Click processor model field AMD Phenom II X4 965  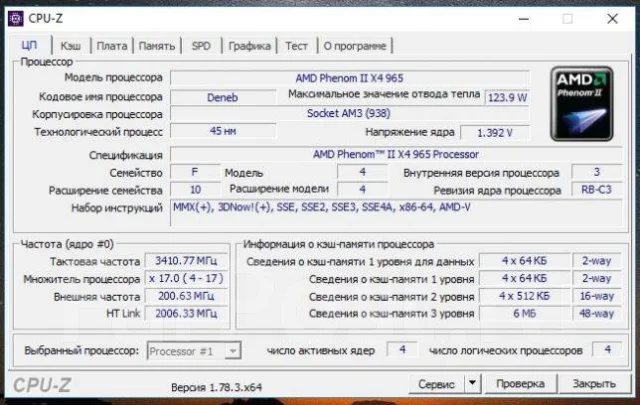coord(350,78)
